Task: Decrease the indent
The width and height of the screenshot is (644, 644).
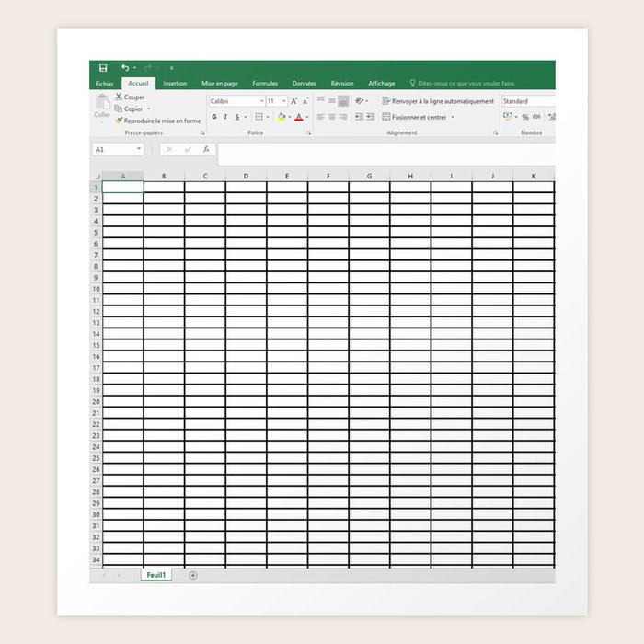Action: pos(359,117)
